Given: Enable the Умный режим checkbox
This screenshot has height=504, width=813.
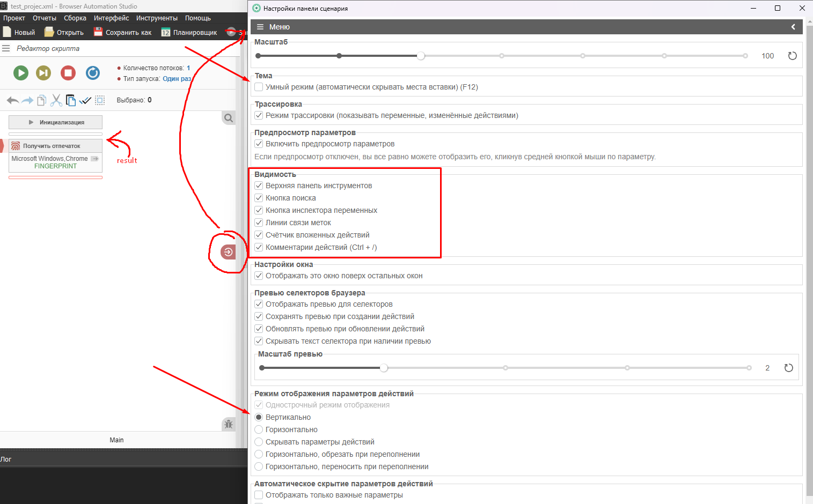Looking at the screenshot, I should [259, 87].
